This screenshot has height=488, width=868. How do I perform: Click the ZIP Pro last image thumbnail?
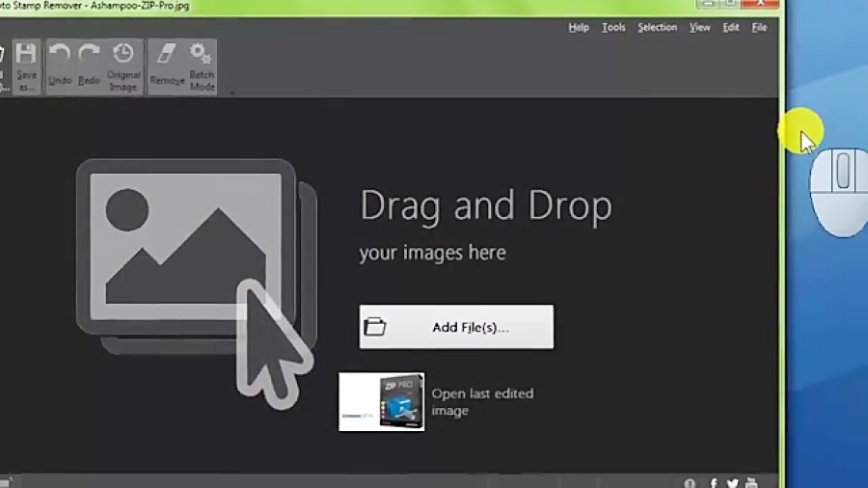tap(381, 402)
